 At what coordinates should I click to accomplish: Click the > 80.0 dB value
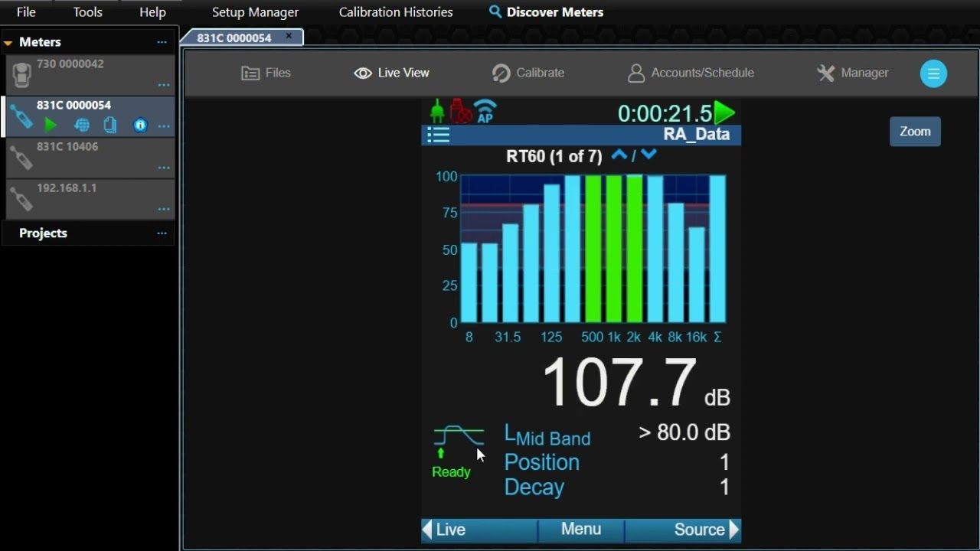[684, 432]
